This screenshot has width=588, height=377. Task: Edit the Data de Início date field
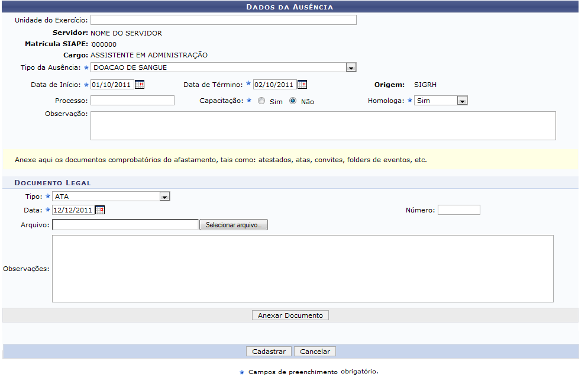pos(112,85)
